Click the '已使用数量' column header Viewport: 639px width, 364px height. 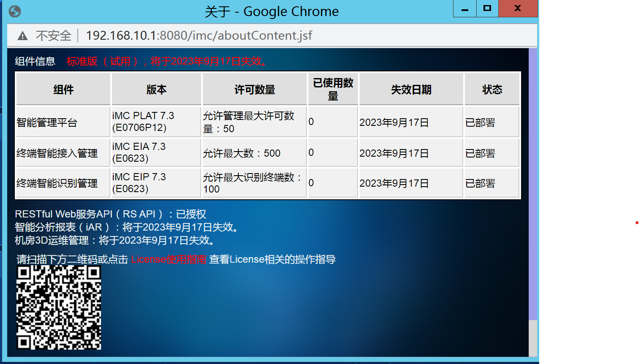click(x=333, y=89)
